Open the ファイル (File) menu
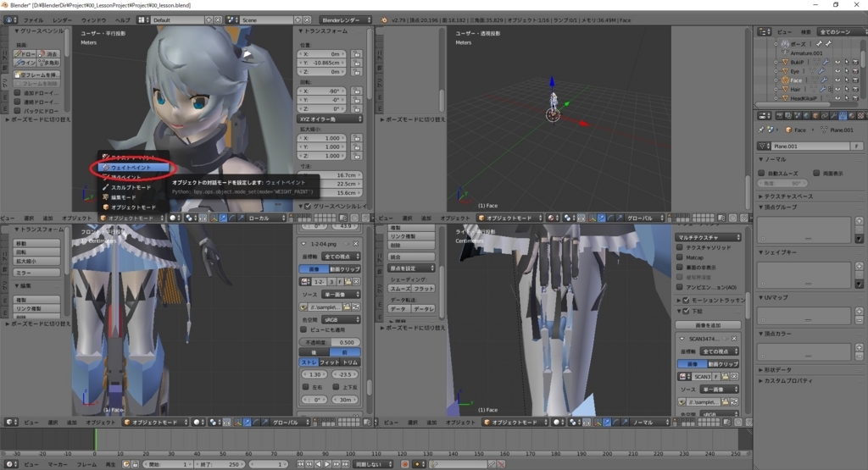 tap(33, 20)
